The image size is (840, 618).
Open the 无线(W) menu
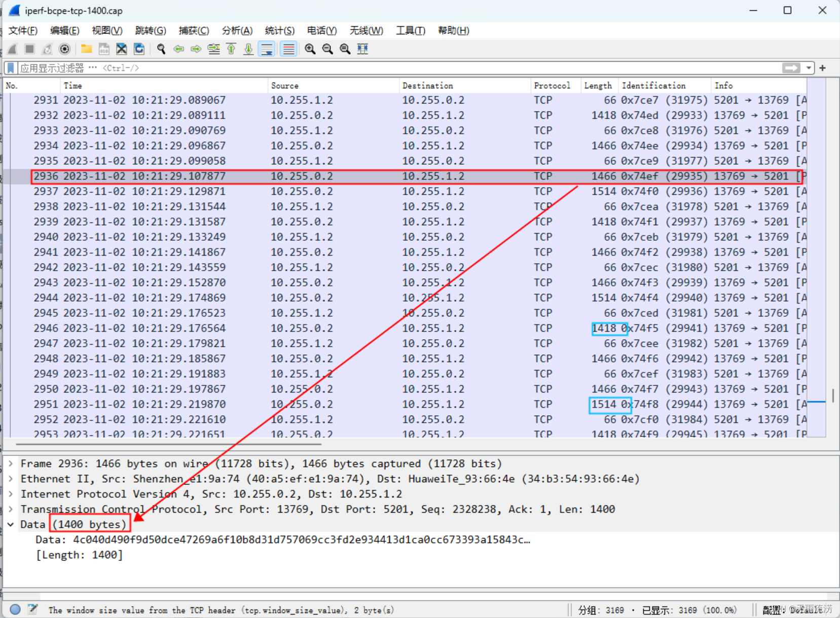(366, 30)
